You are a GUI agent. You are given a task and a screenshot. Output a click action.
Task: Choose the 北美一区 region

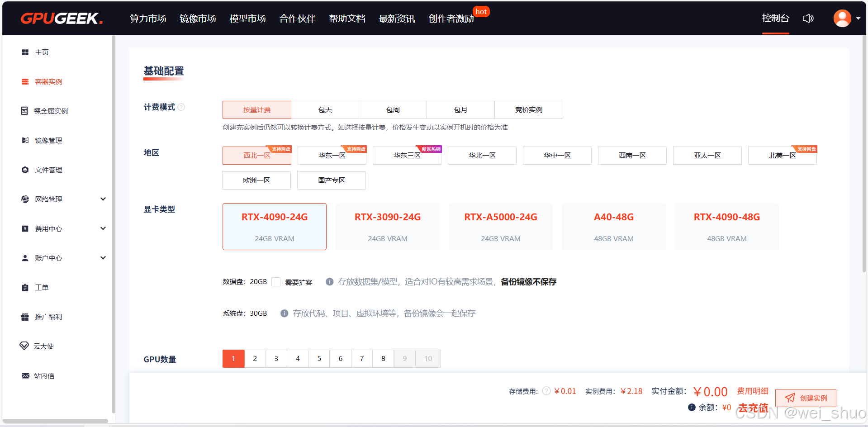click(783, 156)
